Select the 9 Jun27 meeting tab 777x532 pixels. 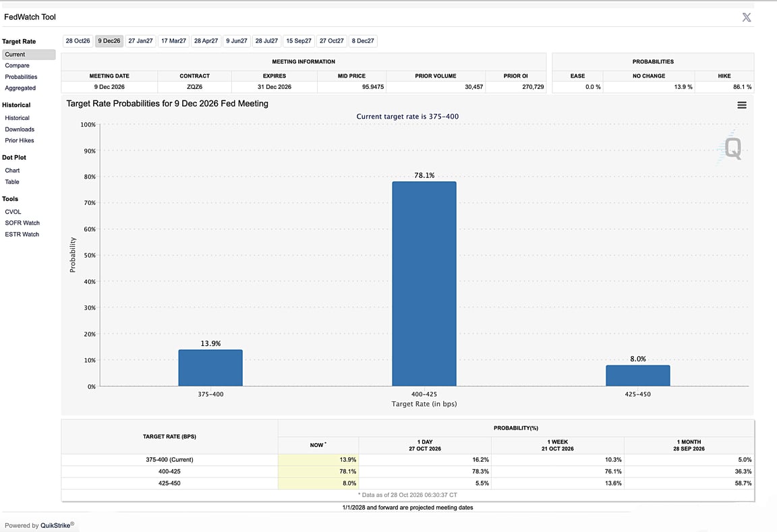pos(236,41)
